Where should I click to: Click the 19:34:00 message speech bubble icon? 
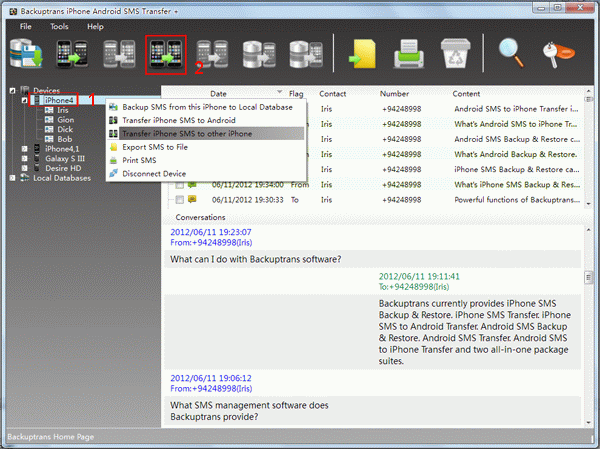pyautogui.click(x=192, y=184)
